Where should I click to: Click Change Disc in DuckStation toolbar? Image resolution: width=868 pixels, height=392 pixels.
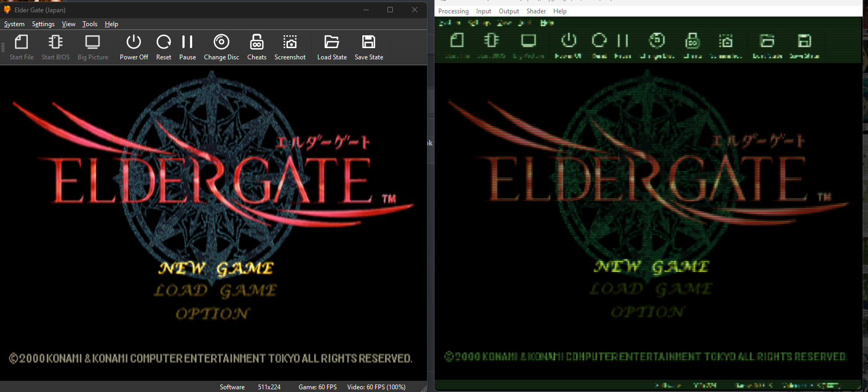[x=222, y=48]
